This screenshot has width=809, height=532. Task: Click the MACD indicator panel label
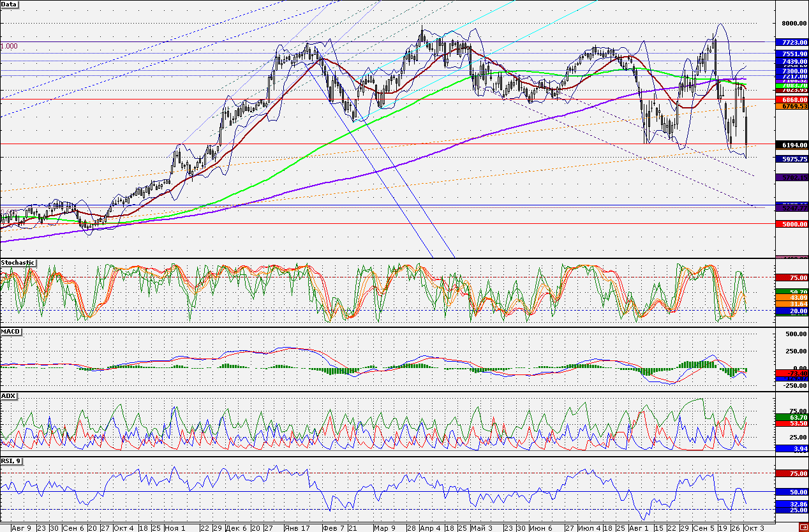11,330
